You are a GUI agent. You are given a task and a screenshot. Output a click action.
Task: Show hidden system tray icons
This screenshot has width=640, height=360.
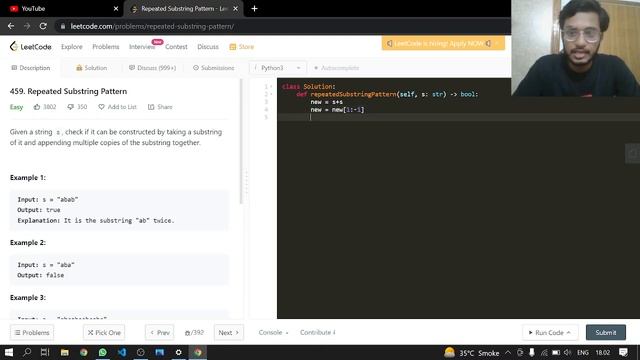point(508,353)
